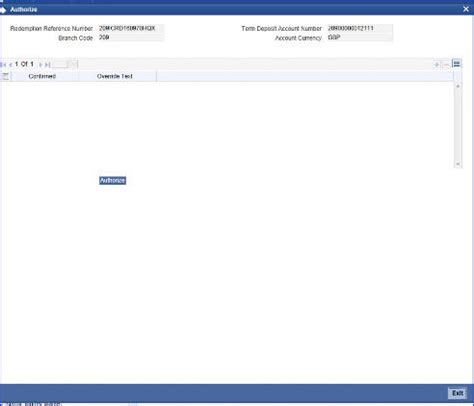Click the Go button beside page field
The width and height of the screenshot is (474, 406).
[x=73, y=64]
